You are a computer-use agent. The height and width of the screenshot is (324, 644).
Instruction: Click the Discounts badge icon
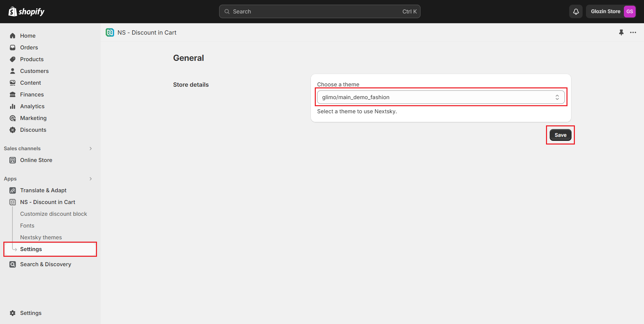pos(13,130)
